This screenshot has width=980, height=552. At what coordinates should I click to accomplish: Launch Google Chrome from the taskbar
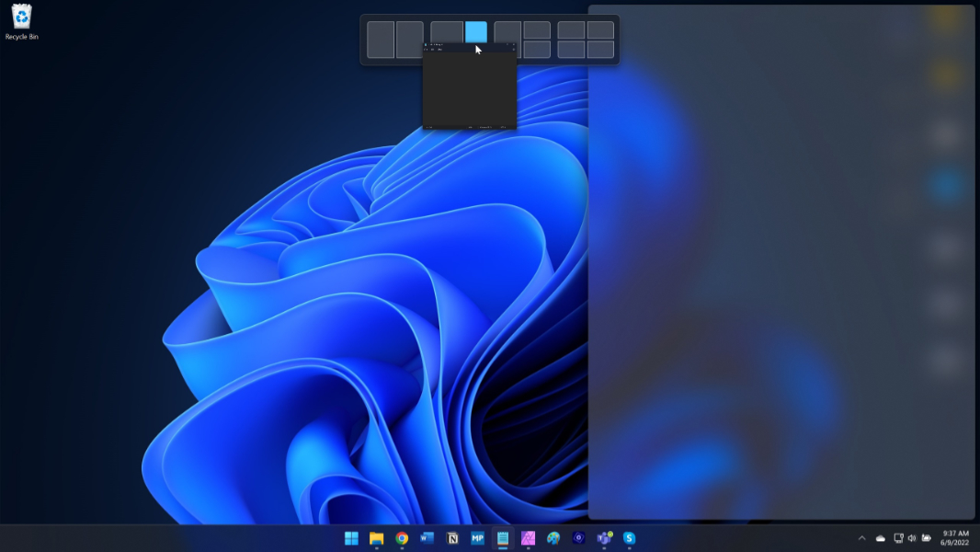(x=402, y=538)
